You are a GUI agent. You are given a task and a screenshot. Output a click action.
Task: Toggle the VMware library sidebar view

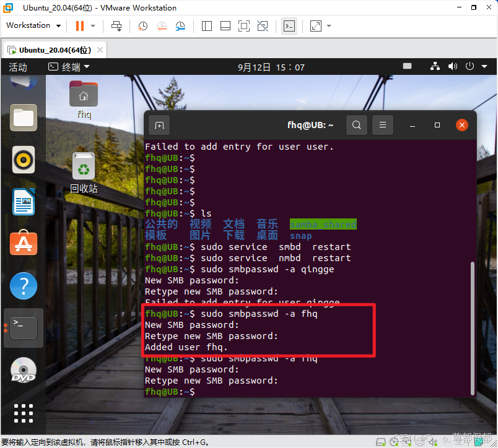pyautogui.click(x=207, y=26)
